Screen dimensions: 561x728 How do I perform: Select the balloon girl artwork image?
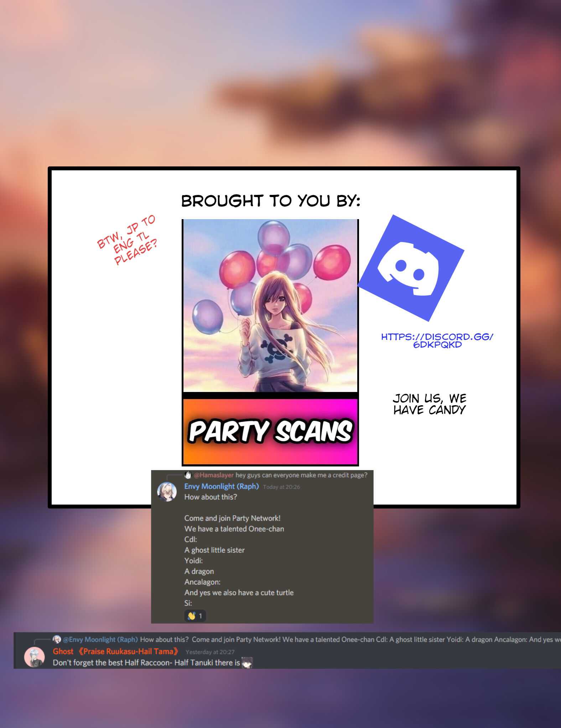(x=270, y=305)
